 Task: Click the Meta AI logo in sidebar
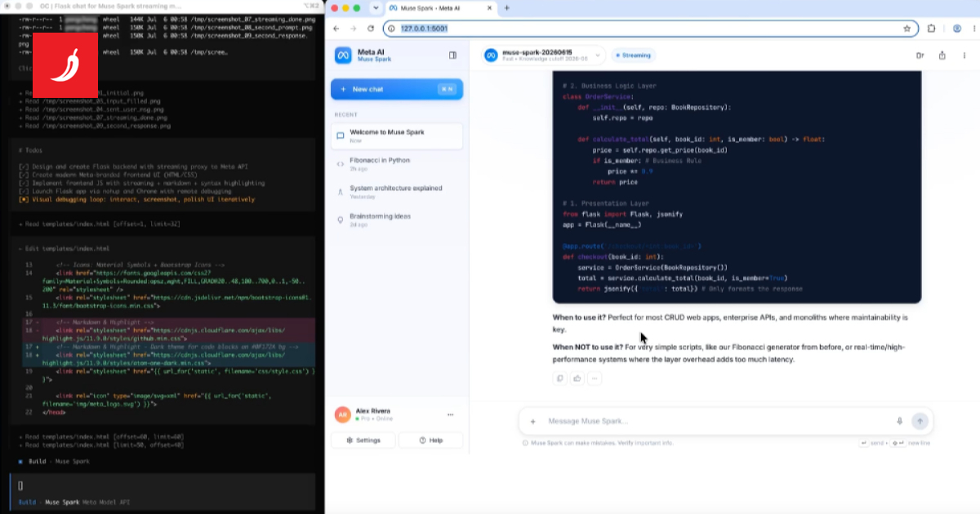point(343,55)
